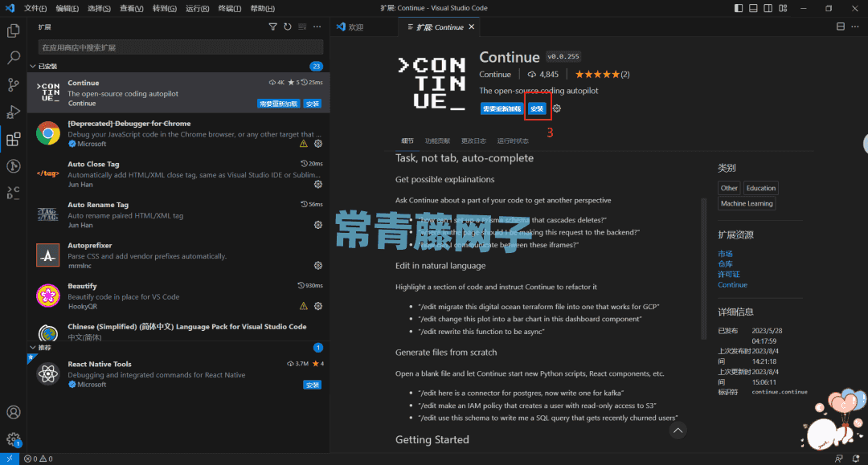Open the customize layout button
The image size is (868, 465).
784,8
